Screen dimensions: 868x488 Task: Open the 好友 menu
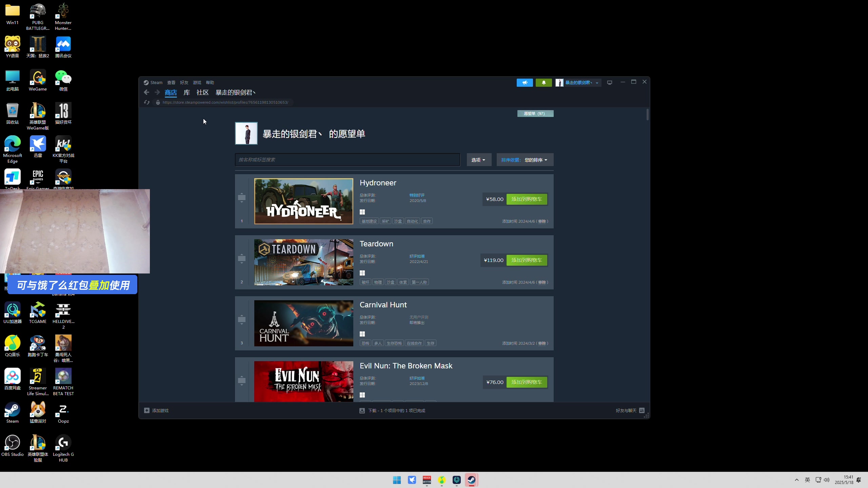pos(184,82)
